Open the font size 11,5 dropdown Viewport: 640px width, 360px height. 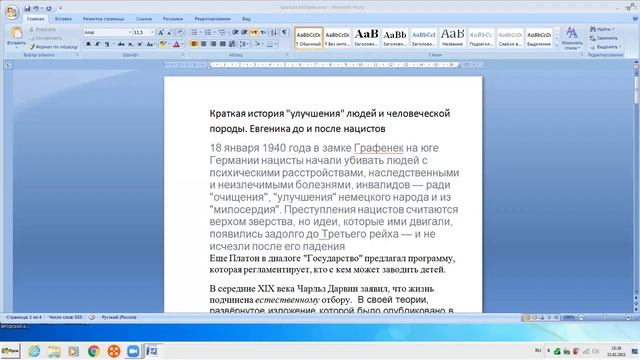click(x=152, y=32)
